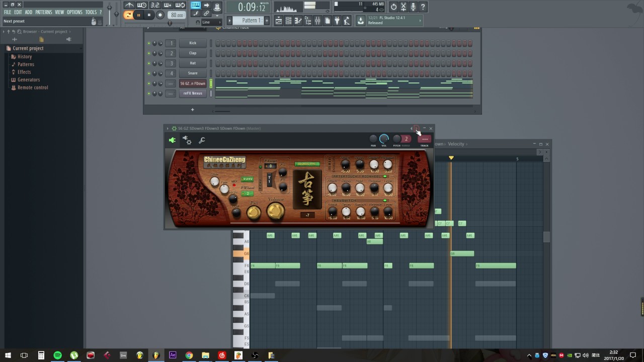Open the VIEW menu
The width and height of the screenshot is (644, 362).
click(x=59, y=12)
